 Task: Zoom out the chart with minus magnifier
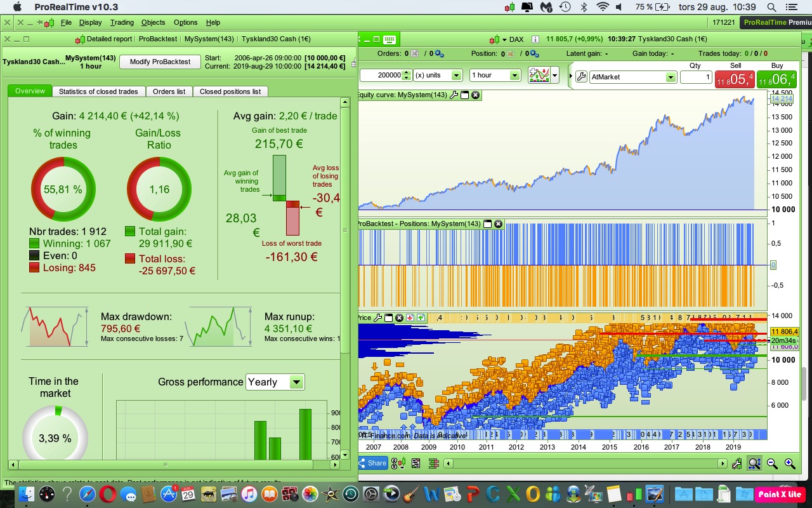(772, 464)
